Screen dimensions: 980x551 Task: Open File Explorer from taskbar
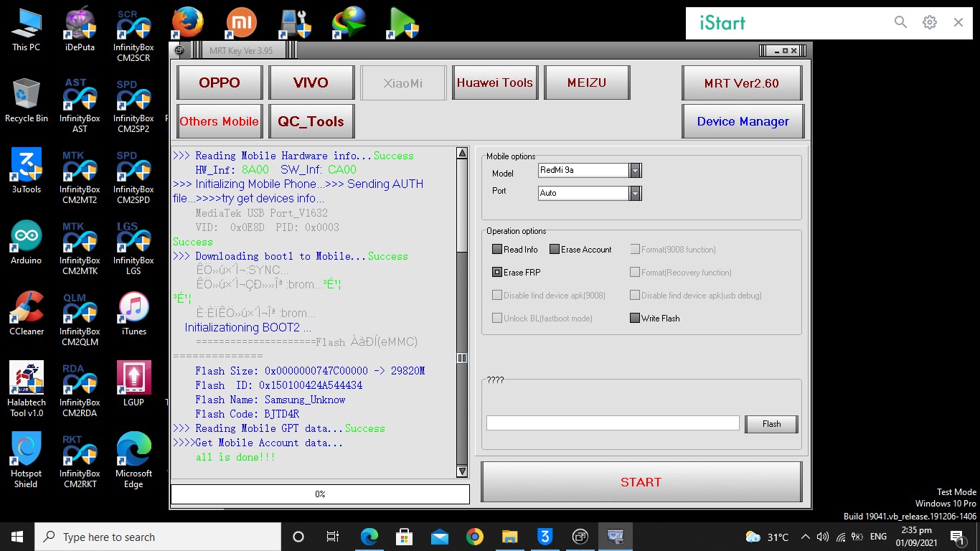point(509,537)
